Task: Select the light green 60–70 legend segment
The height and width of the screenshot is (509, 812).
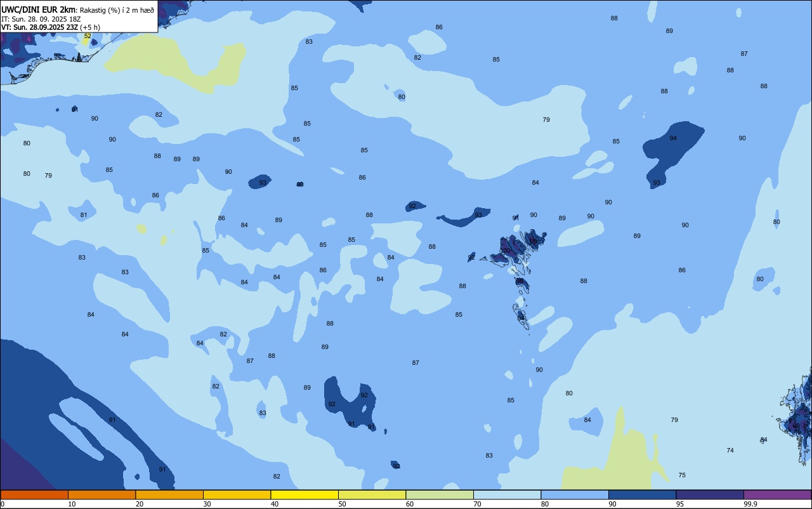Action: pyautogui.click(x=440, y=494)
